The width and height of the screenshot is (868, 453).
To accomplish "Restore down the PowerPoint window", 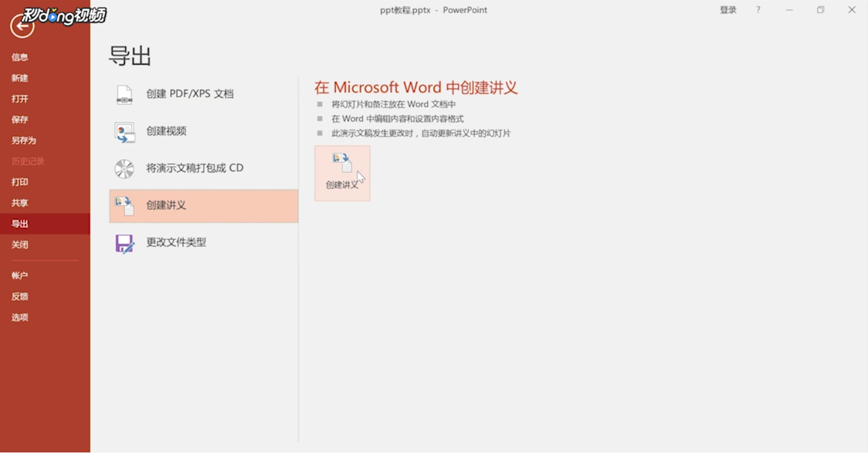I will click(x=821, y=10).
